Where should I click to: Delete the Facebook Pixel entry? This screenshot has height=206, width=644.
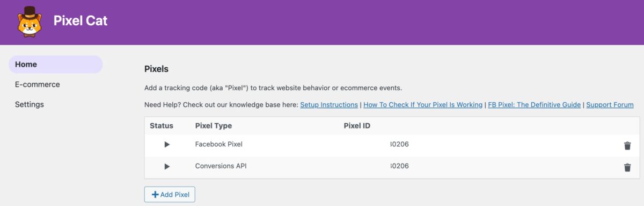(x=627, y=145)
